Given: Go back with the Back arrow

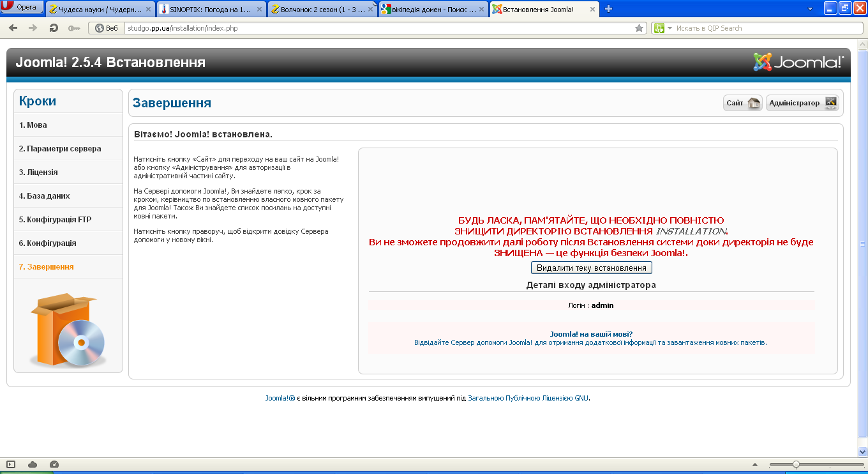Looking at the screenshot, I should pyautogui.click(x=13, y=28).
